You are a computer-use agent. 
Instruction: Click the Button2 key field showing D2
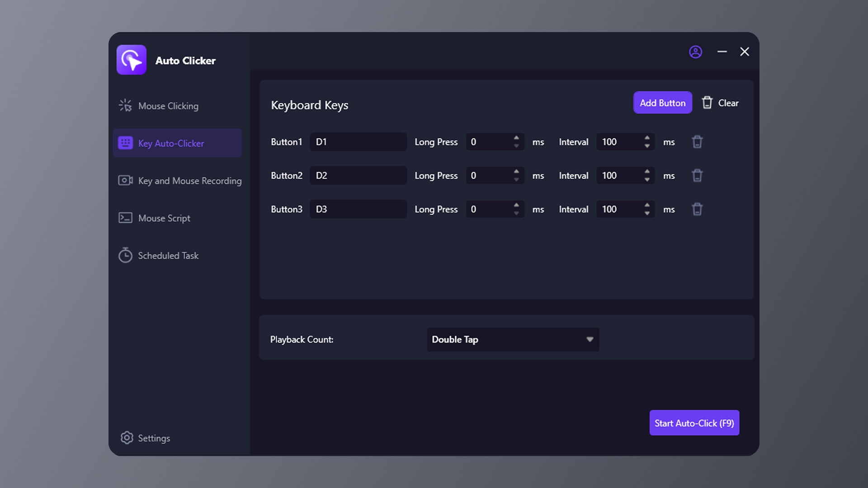tap(358, 175)
